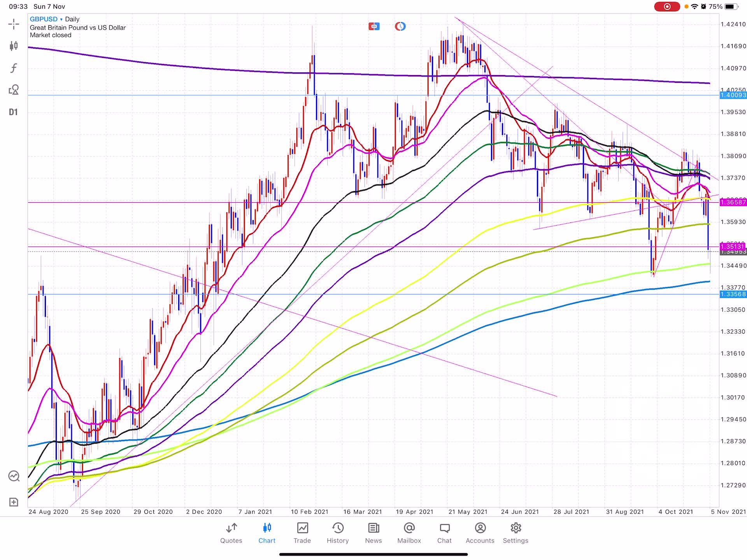This screenshot has width=747, height=560.
Task: Select the 1.33568 blue price level label
Action: (733, 294)
